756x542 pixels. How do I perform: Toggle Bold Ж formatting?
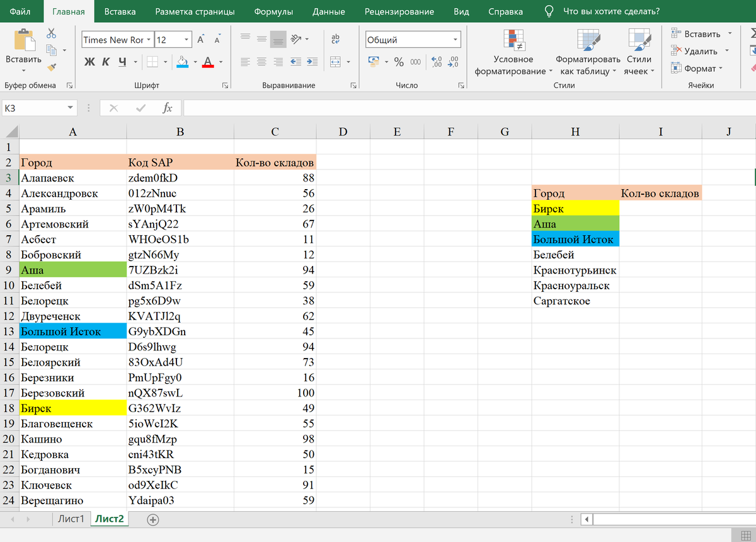[x=89, y=62]
